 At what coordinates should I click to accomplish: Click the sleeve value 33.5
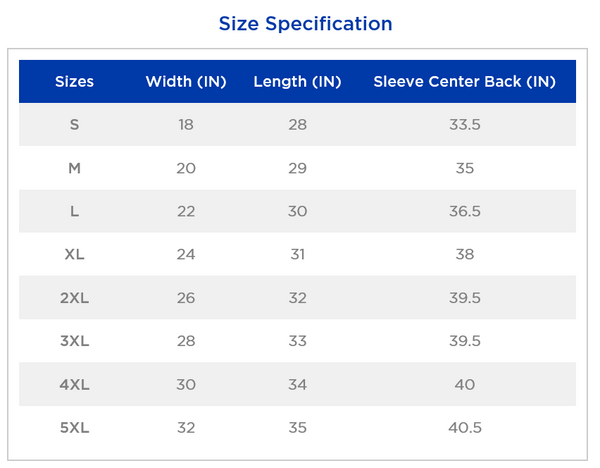(464, 125)
